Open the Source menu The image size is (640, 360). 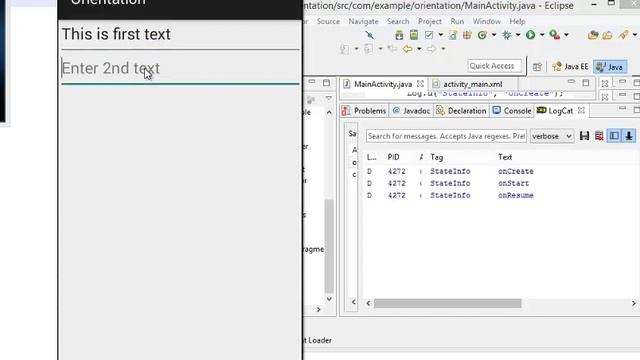[328, 21]
